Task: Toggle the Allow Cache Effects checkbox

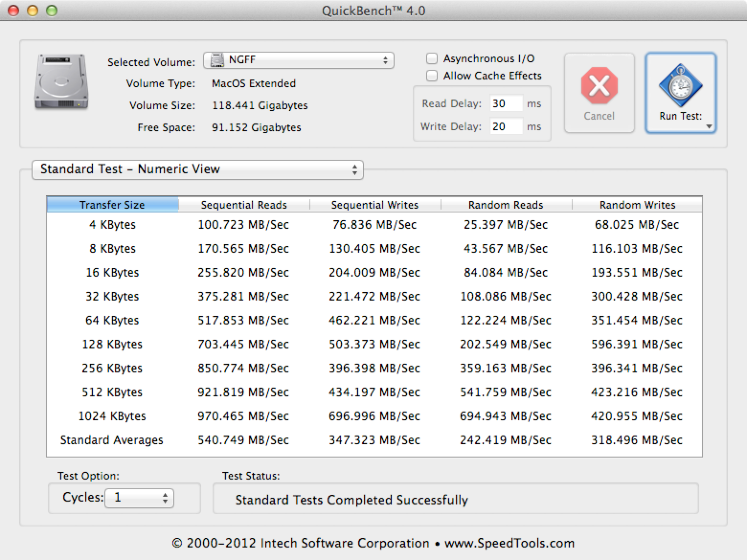Action: point(432,76)
